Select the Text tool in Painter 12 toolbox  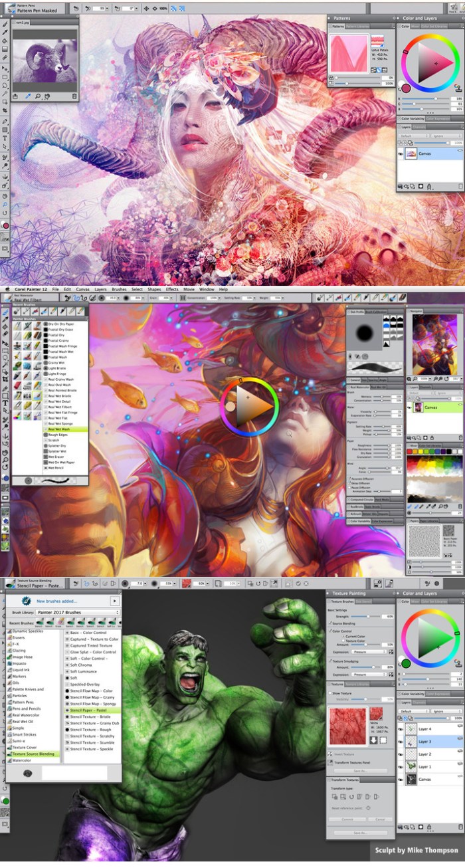5,403
